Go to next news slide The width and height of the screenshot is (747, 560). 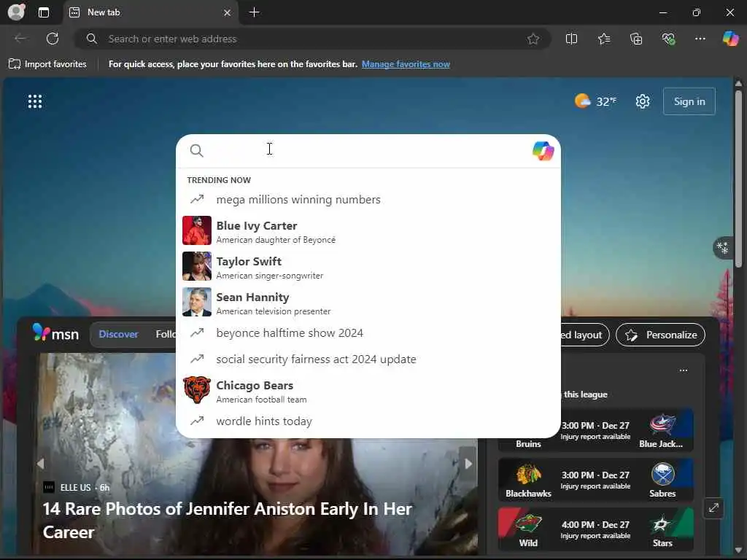click(468, 463)
